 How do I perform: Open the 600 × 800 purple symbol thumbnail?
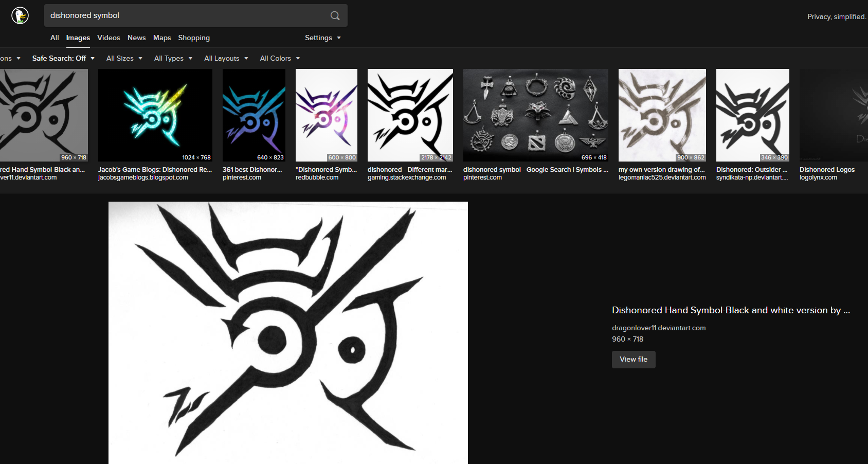[x=327, y=115]
